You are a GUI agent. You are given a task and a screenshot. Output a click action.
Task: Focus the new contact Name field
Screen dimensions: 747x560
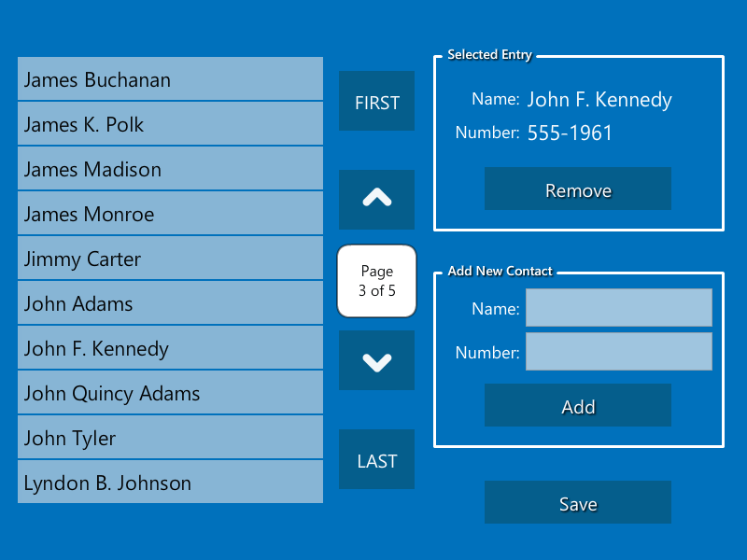coord(618,308)
